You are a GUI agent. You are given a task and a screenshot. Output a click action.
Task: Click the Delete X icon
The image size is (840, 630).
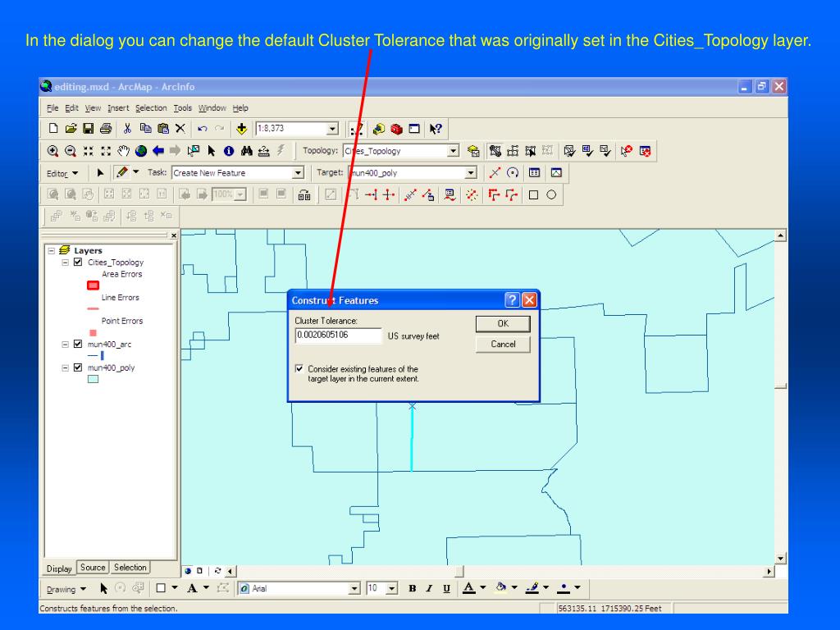point(180,129)
